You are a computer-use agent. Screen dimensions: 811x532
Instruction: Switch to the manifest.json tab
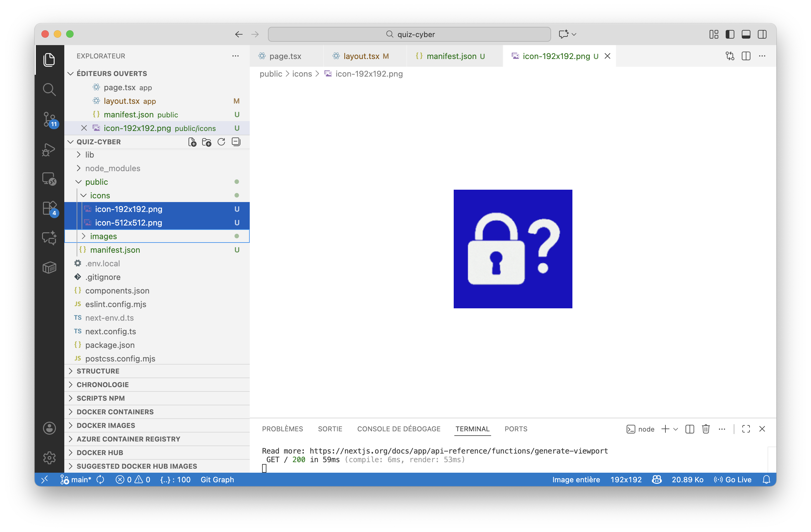point(451,56)
